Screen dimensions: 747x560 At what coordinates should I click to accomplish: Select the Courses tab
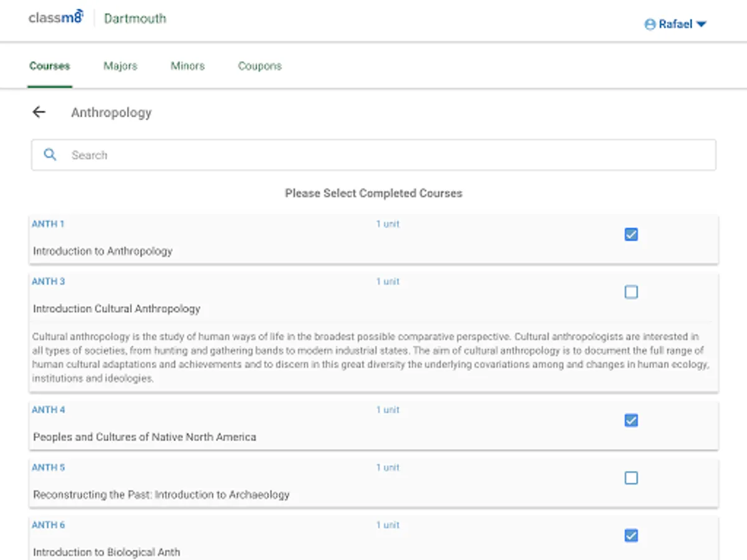pos(50,66)
